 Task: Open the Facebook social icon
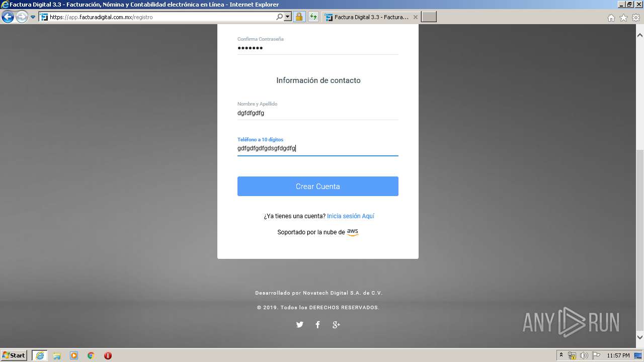coord(317,325)
